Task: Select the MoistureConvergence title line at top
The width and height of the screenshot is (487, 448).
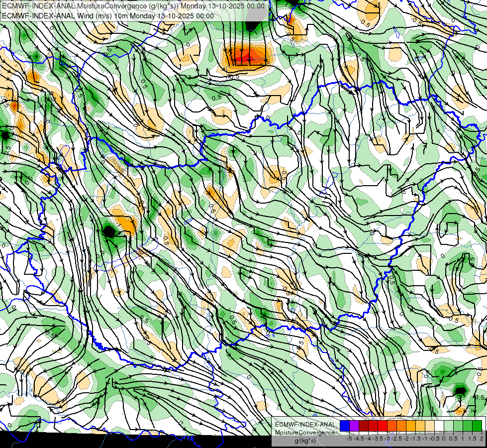Action: pyautogui.click(x=133, y=6)
